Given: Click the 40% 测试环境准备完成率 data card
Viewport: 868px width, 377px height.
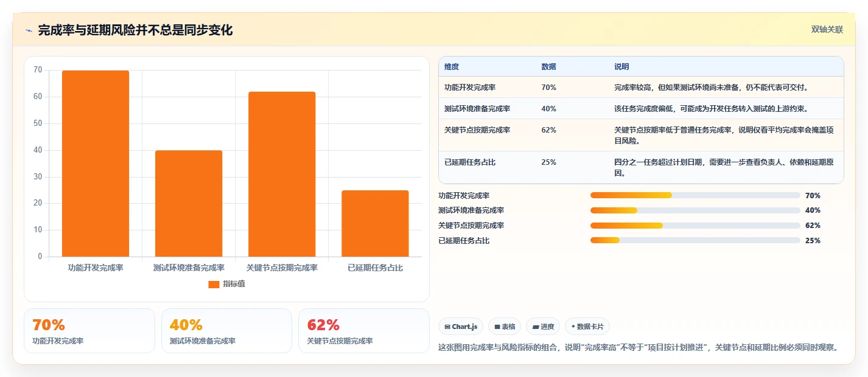Looking at the screenshot, I should coord(226,331).
